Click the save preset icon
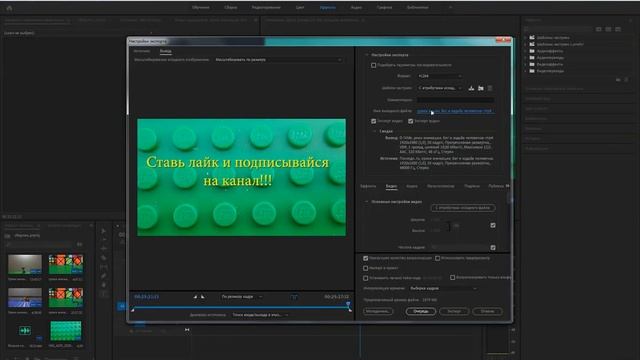Screen dimensions: 640x360 click(x=471, y=88)
